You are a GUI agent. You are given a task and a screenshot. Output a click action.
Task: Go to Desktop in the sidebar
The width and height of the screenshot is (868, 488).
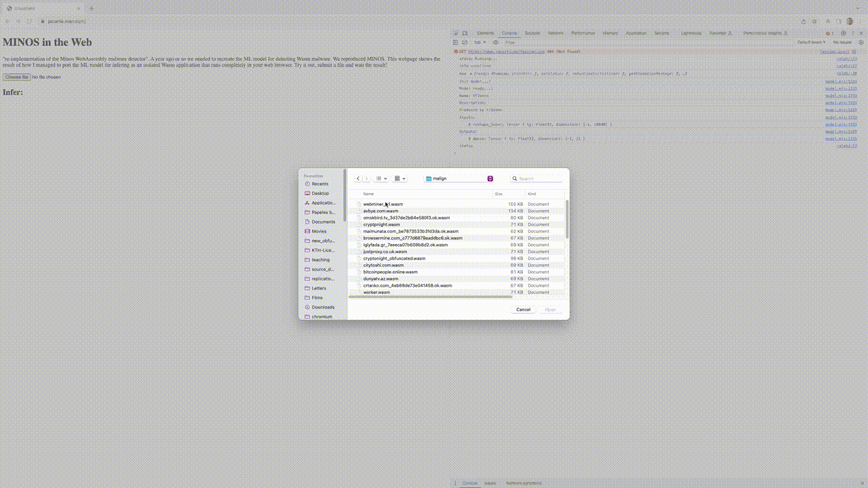pyautogui.click(x=320, y=193)
